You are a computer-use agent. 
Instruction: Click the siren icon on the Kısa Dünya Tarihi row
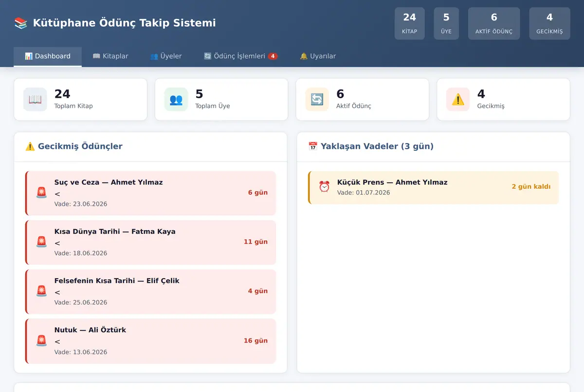pos(42,242)
